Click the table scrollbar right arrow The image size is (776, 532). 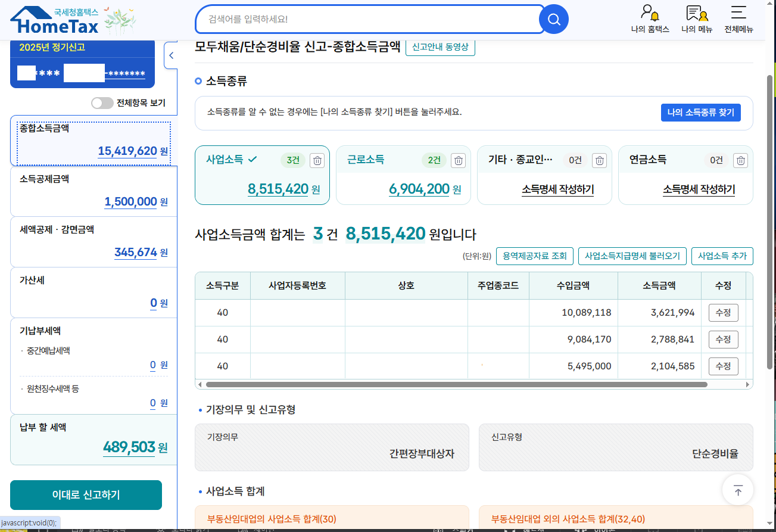(749, 385)
